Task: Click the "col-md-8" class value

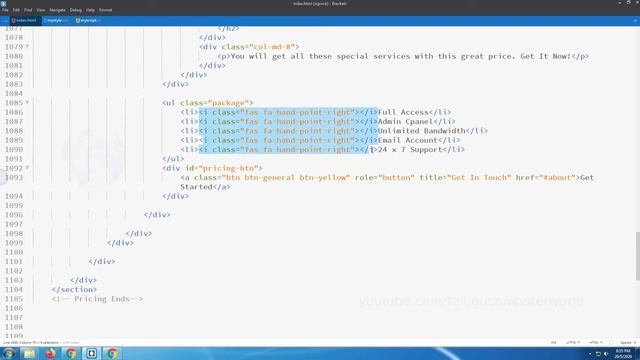Action: point(272,47)
